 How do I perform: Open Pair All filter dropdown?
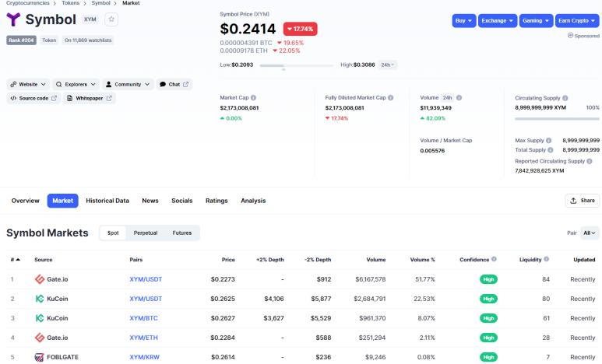point(590,233)
